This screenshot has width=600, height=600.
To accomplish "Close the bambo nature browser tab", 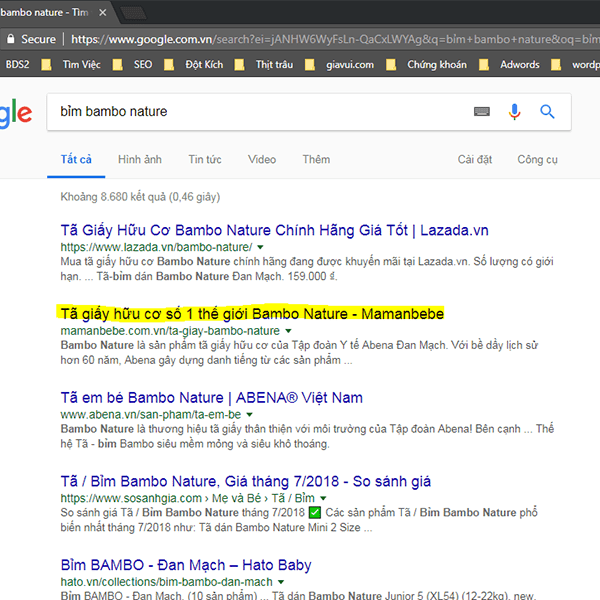I will (x=102, y=13).
